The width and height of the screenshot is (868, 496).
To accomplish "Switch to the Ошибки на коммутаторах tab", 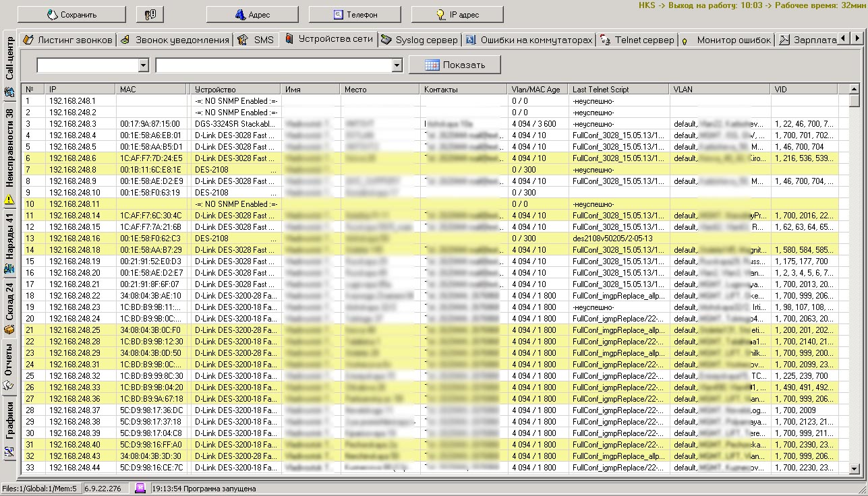I will point(529,40).
